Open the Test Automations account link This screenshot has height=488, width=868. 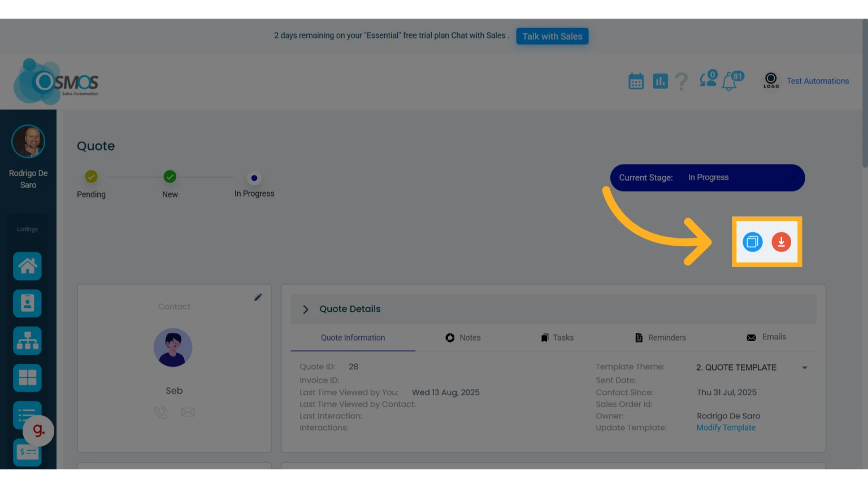point(818,81)
